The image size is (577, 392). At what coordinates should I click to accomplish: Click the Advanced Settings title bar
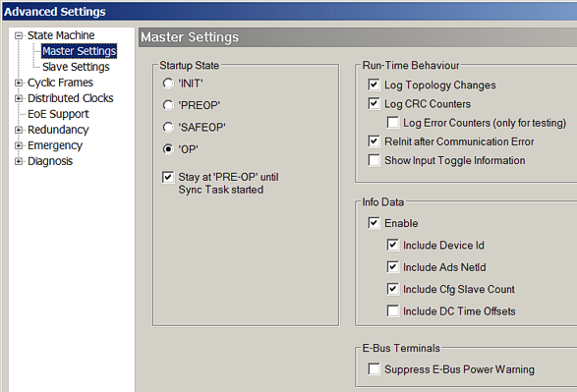(x=290, y=12)
